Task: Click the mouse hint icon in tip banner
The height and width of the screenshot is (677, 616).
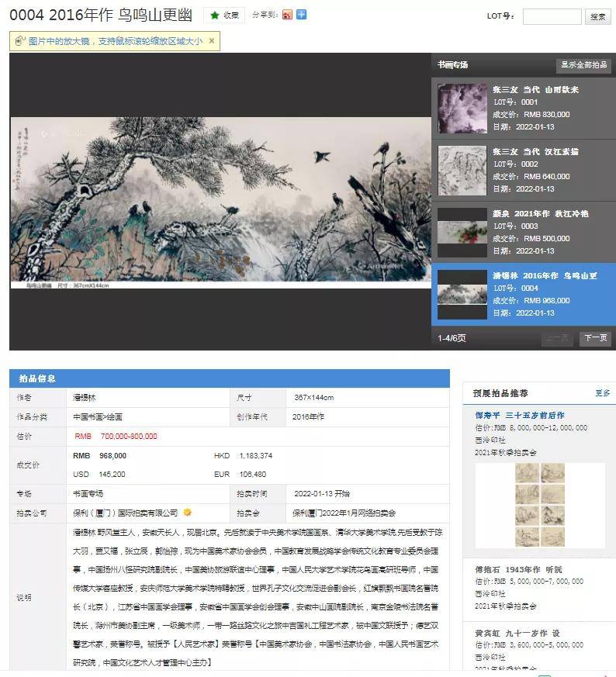Action: point(19,41)
